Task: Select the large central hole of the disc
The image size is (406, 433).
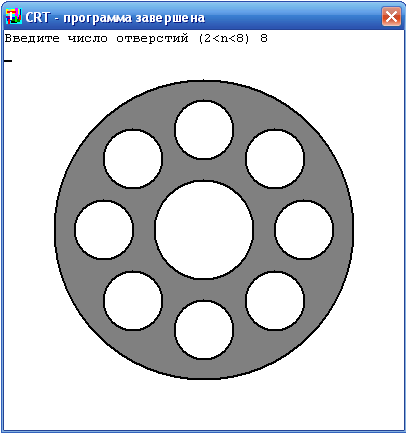Action: pos(204,230)
